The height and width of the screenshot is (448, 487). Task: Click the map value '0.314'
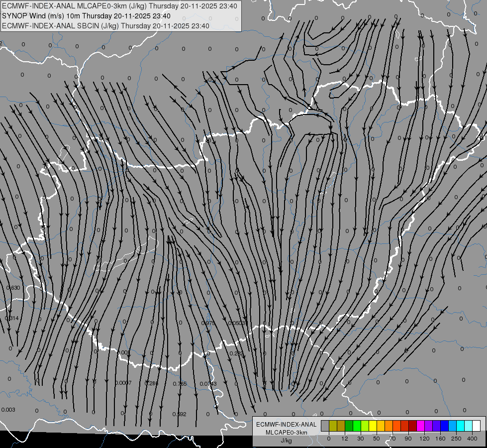(12, 318)
